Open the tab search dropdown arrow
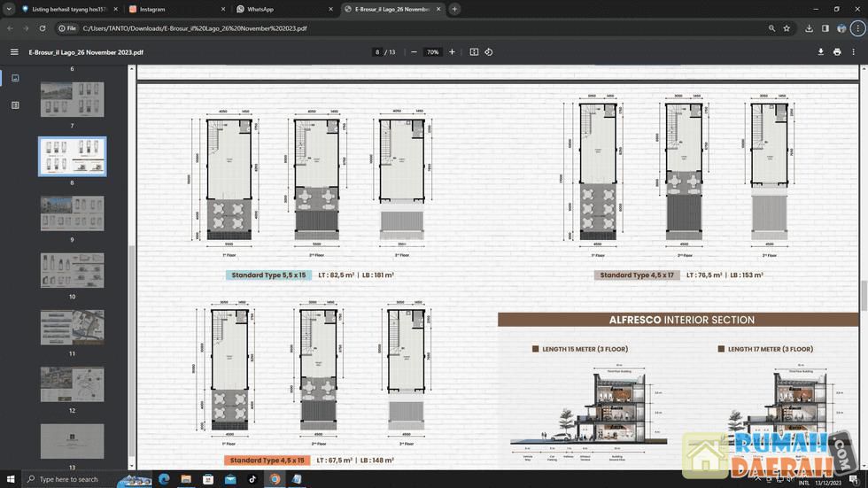Viewport: 868px width, 488px height. tap(9, 9)
